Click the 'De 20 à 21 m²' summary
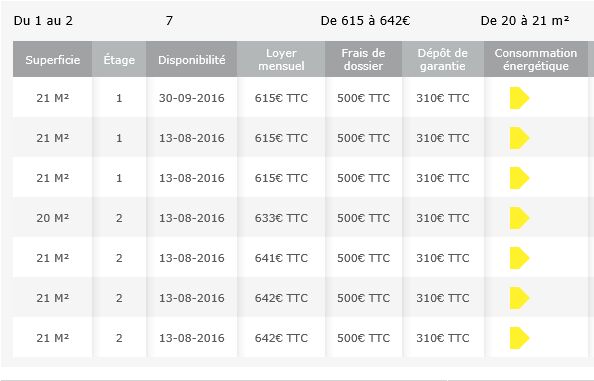This screenshot has width=594, height=381. pos(525,20)
